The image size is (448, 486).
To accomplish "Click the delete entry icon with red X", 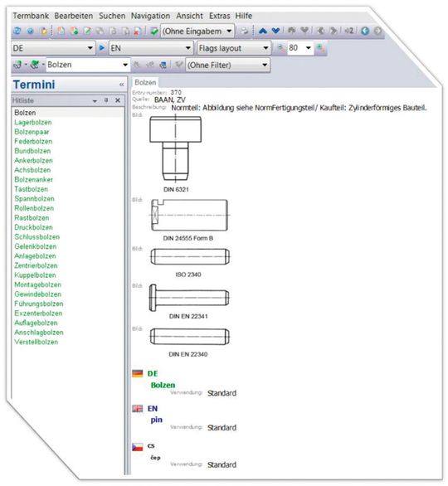I will click(x=138, y=32).
